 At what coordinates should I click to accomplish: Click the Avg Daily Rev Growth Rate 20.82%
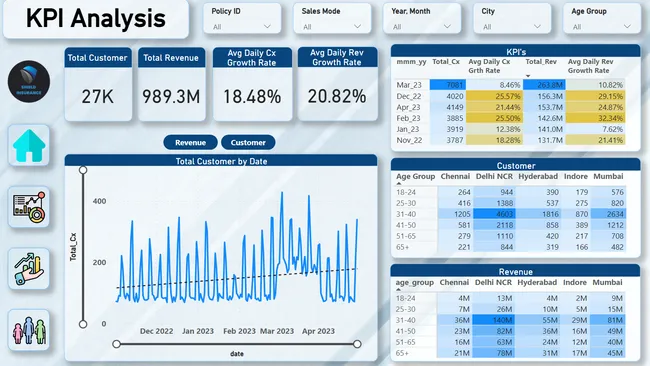tap(337, 96)
